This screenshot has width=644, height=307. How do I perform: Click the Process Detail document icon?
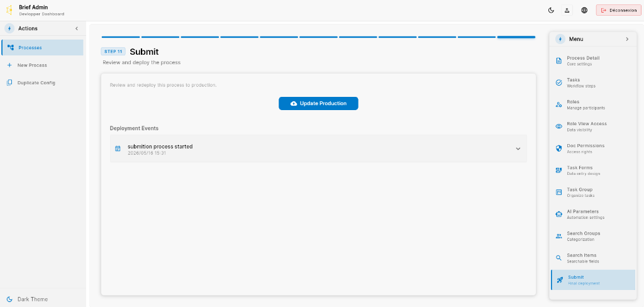(558, 61)
